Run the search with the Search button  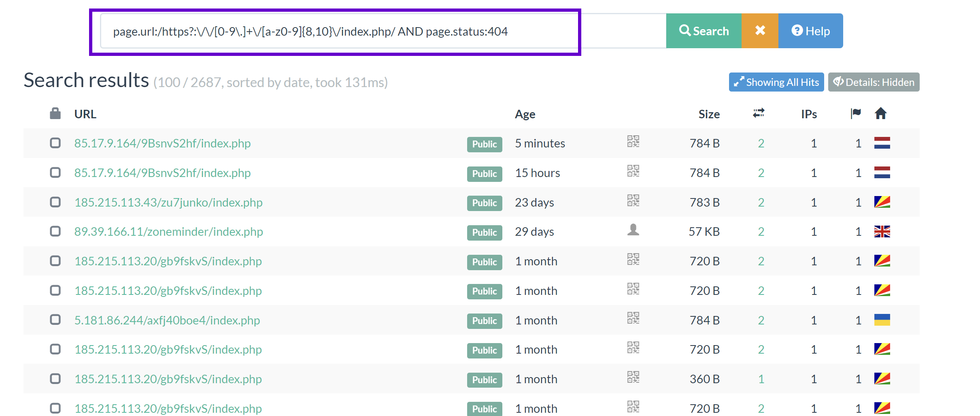click(x=704, y=30)
